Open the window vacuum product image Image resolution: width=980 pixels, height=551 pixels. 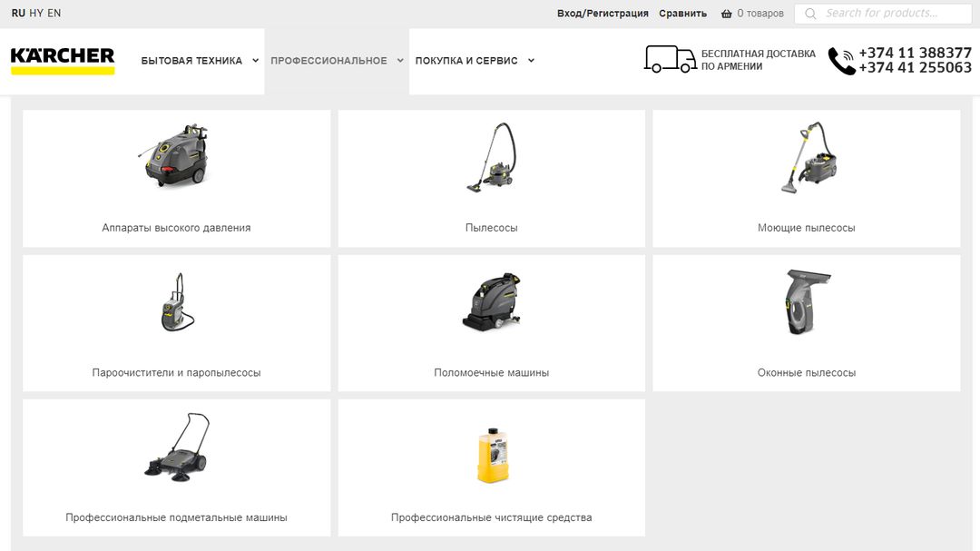(x=807, y=301)
